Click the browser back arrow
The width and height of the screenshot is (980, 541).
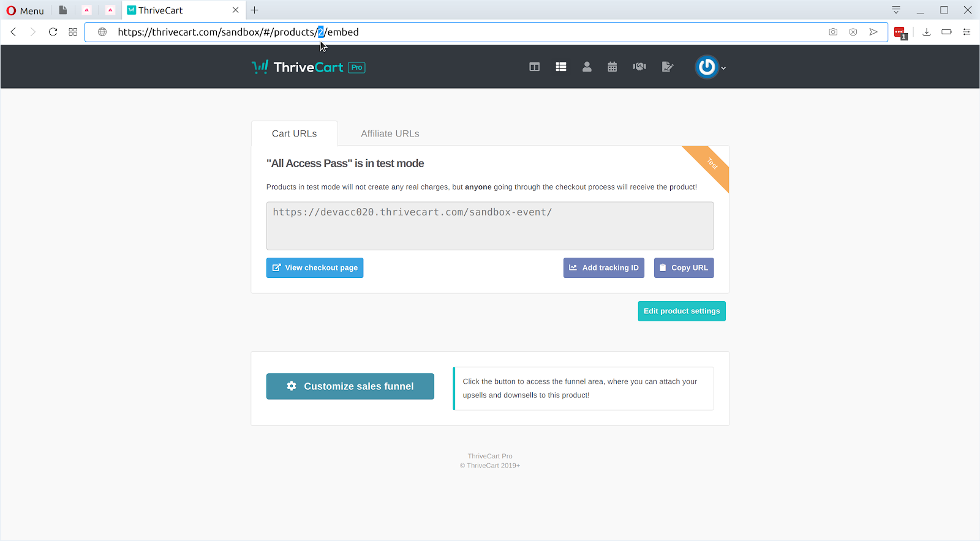13,32
